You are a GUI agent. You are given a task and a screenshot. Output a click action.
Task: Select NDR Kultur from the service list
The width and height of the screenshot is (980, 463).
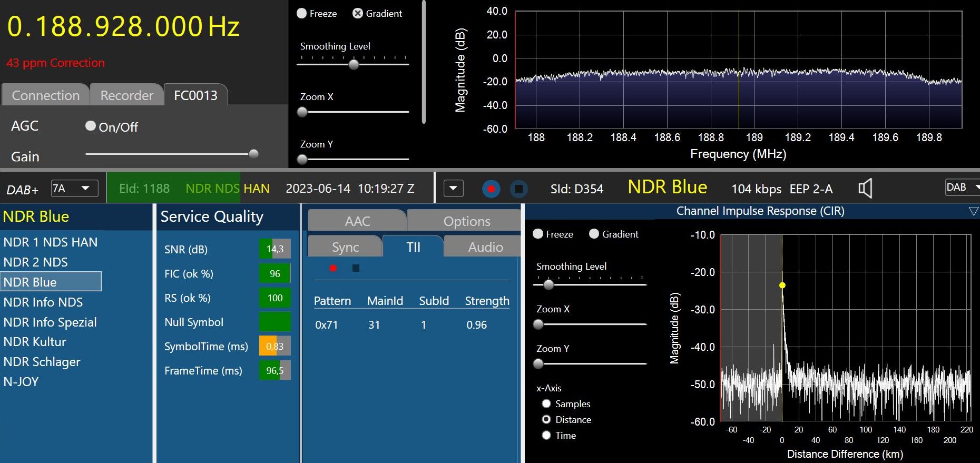point(35,342)
